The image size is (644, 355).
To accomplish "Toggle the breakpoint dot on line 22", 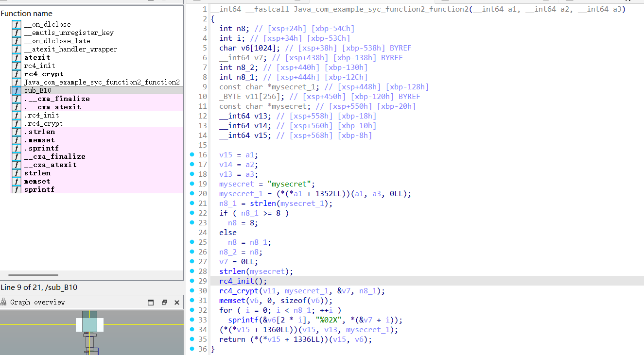I will coord(191,213).
